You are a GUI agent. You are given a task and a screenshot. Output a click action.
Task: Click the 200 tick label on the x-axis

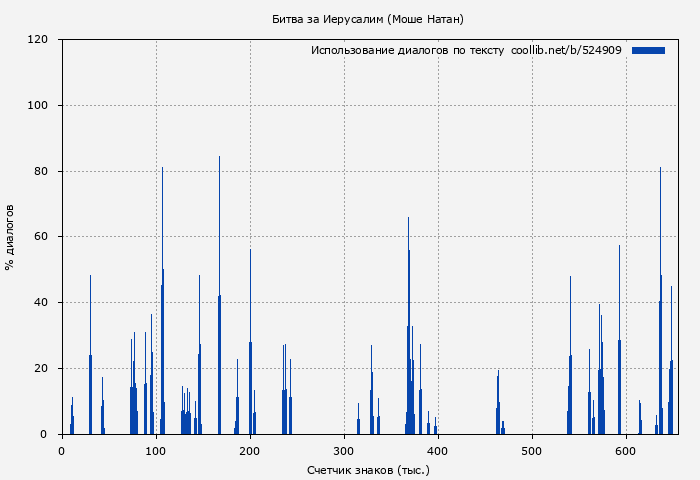tap(250, 451)
